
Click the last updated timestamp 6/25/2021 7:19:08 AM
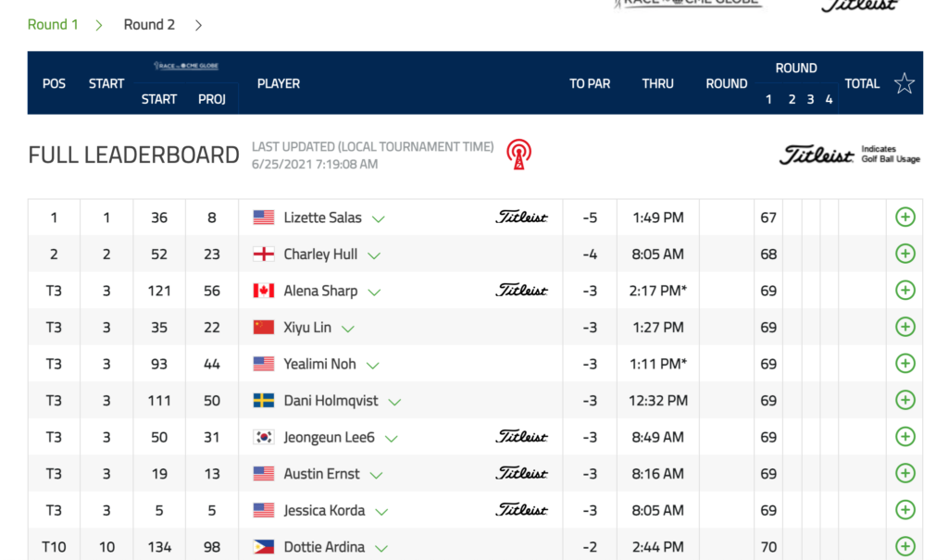coord(315,164)
